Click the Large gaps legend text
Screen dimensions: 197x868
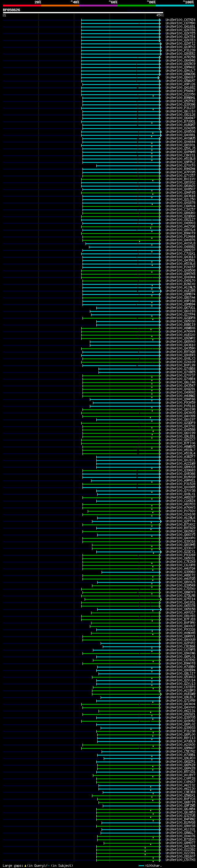38,866
